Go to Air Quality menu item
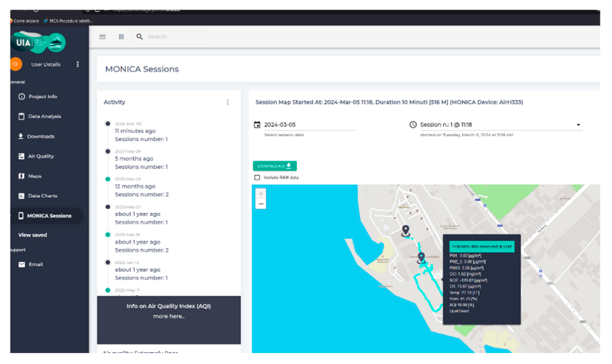The width and height of the screenshot is (612, 364). tap(41, 156)
